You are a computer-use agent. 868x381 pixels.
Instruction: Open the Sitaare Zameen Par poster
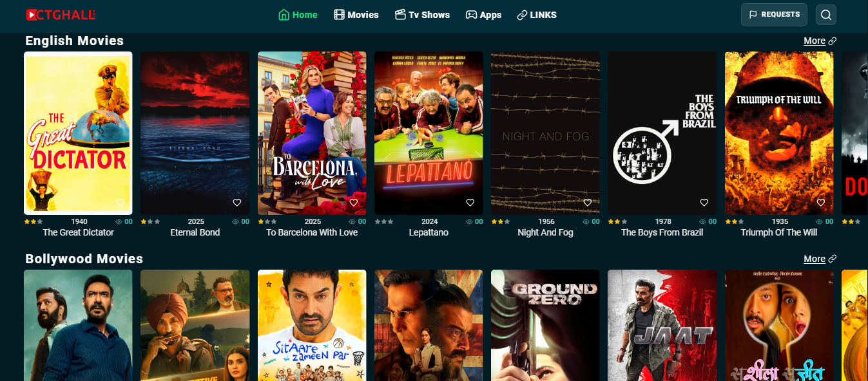click(312, 325)
